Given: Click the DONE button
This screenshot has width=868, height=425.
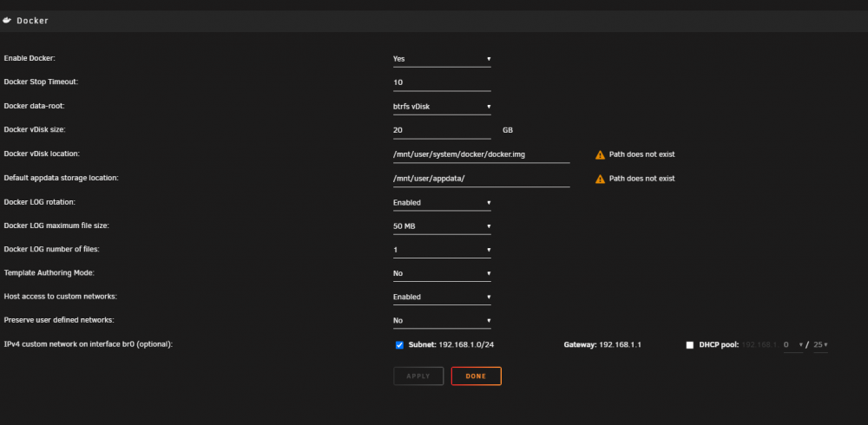Looking at the screenshot, I should [x=476, y=376].
